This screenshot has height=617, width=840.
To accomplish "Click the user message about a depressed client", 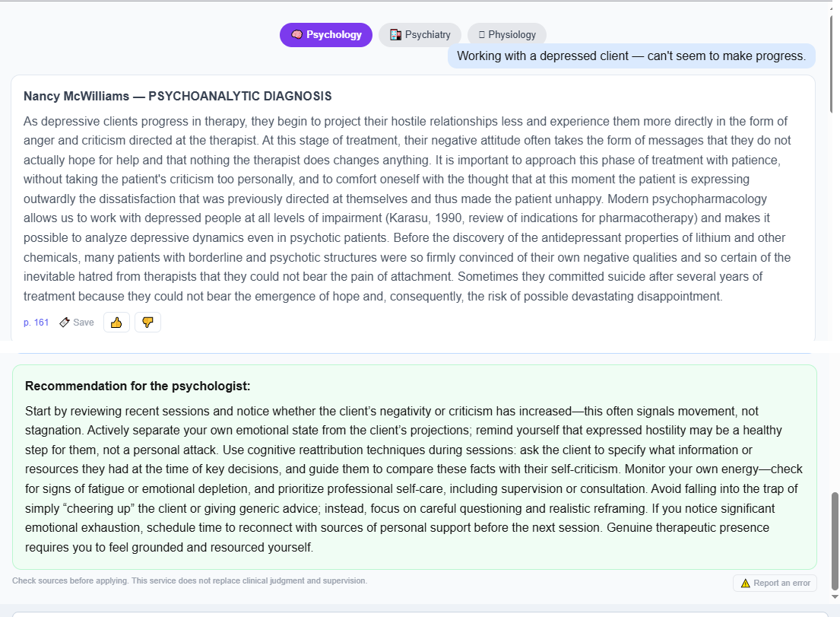I will point(631,56).
